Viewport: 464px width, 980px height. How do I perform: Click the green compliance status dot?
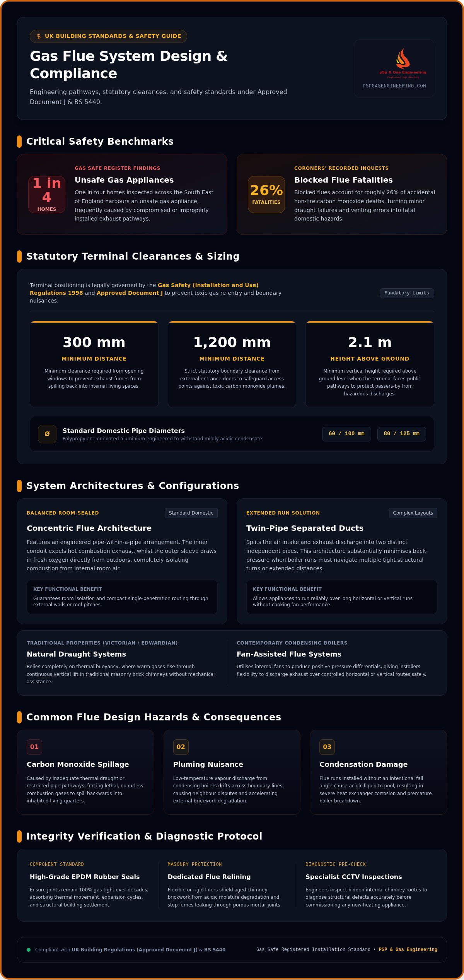click(x=29, y=950)
